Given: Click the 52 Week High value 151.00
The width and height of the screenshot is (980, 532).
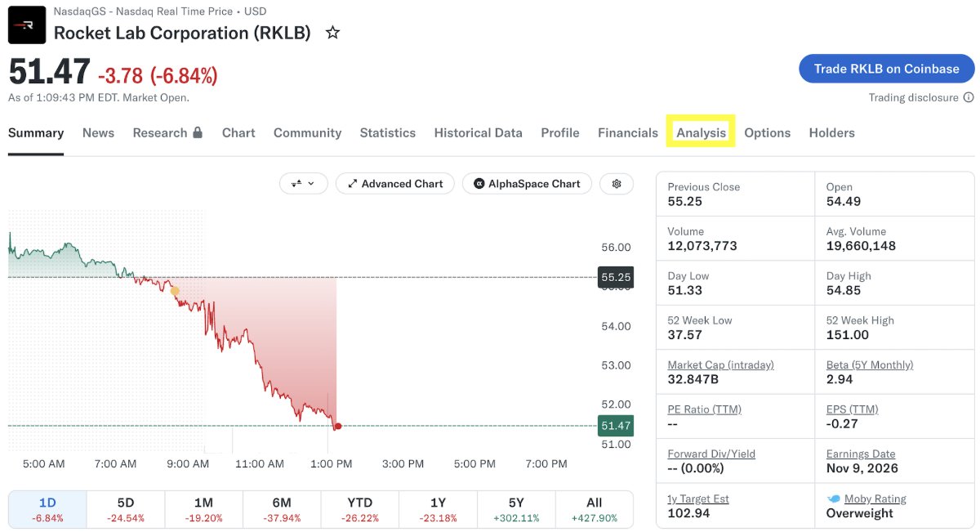Looking at the screenshot, I should tap(849, 335).
